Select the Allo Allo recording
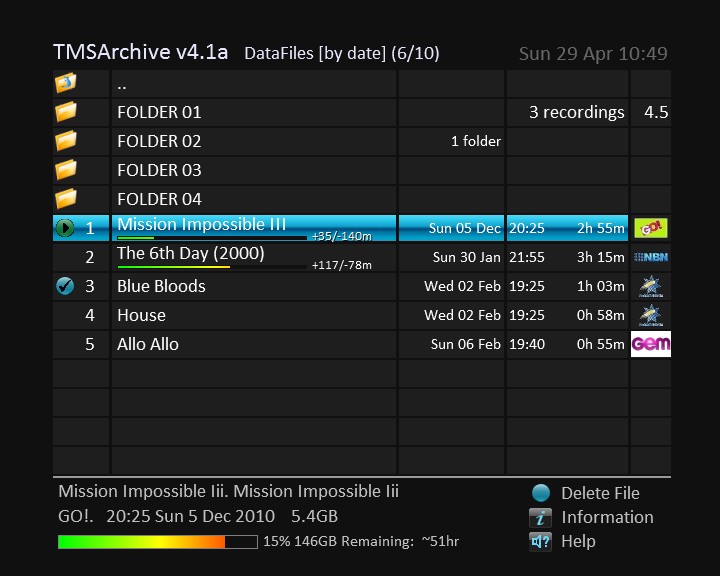This screenshot has width=720, height=576. pyautogui.click(x=148, y=344)
